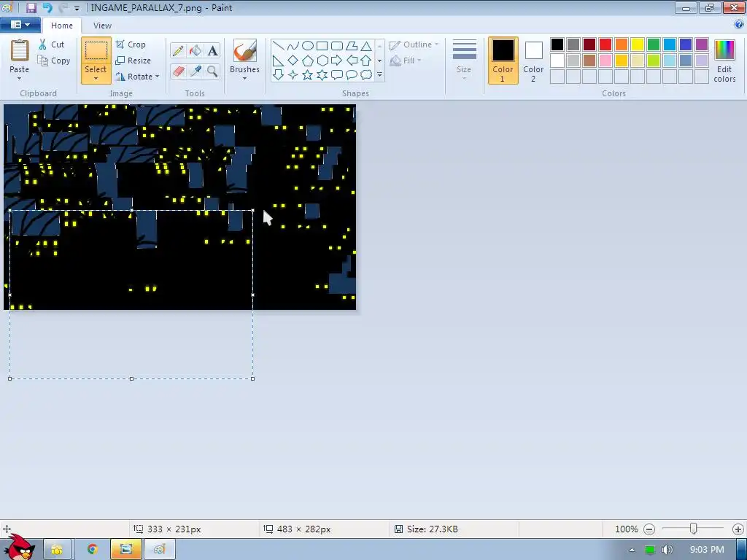747x560 pixels.
Task: Select the Fill with color bucket tool
Action: click(x=196, y=51)
